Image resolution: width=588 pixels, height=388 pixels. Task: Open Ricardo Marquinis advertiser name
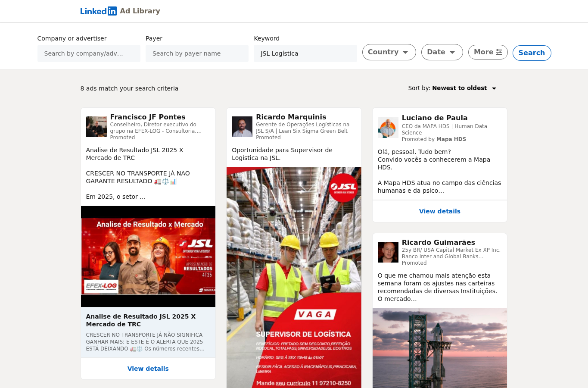click(x=291, y=117)
